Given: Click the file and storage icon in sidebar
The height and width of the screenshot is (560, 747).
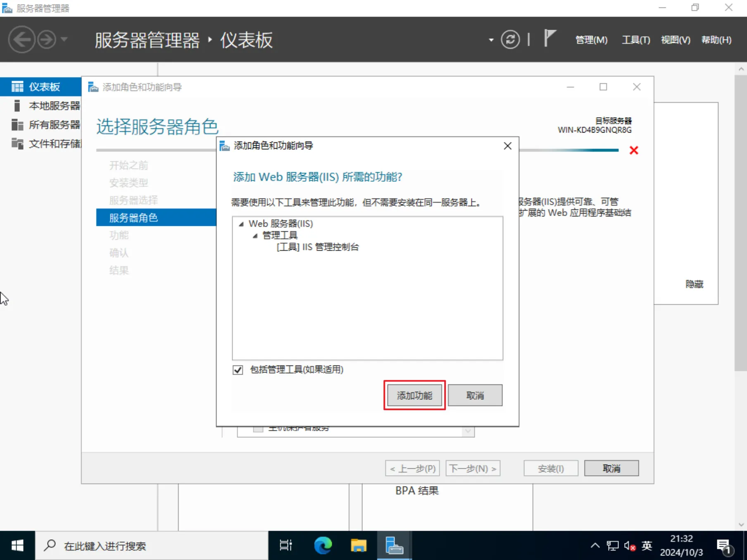Looking at the screenshot, I should tap(17, 144).
